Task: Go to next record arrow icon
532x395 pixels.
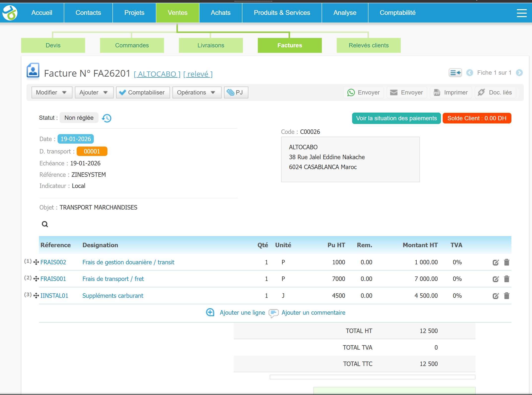Action: point(519,73)
